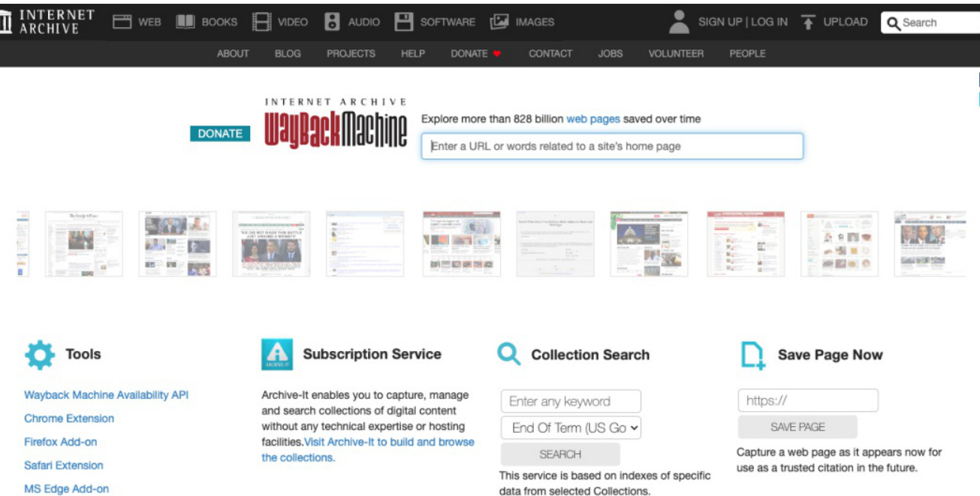Click the Software floppy disk icon
The image size is (980, 496).
(405, 22)
